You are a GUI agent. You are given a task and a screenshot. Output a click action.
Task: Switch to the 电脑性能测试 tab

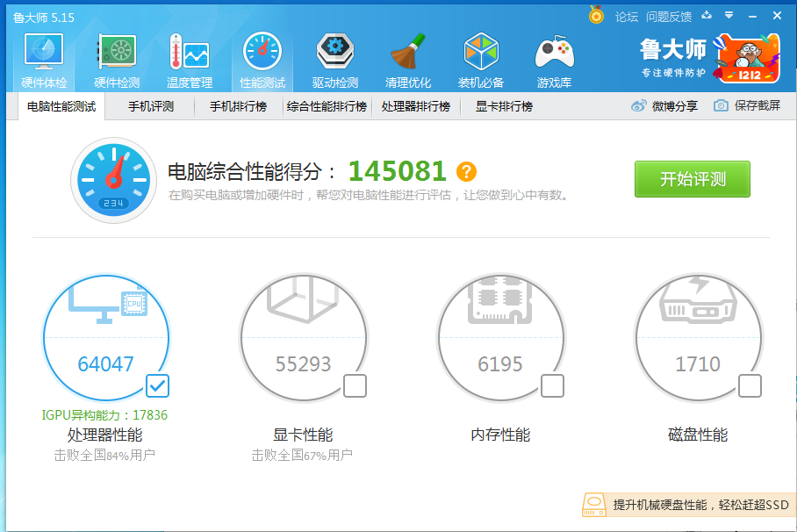(x=61, y=106)
